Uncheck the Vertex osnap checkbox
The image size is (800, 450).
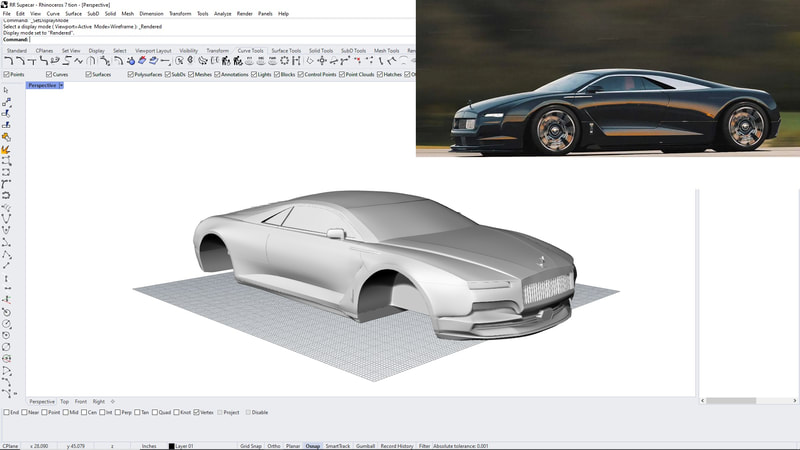click(197, 412)
